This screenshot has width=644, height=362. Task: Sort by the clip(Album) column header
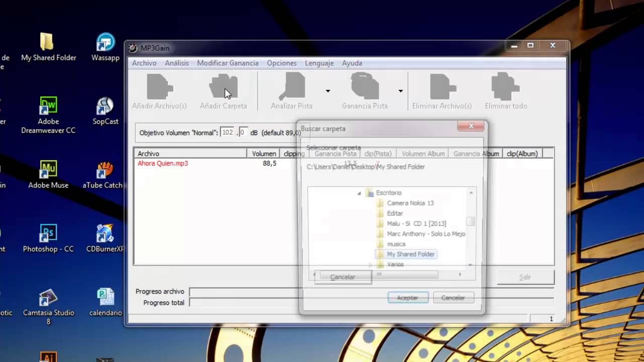coord(522,154)
